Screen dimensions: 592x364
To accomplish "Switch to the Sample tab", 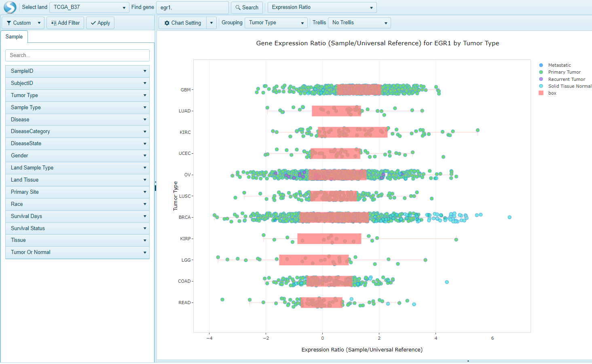I will point(14,36).
